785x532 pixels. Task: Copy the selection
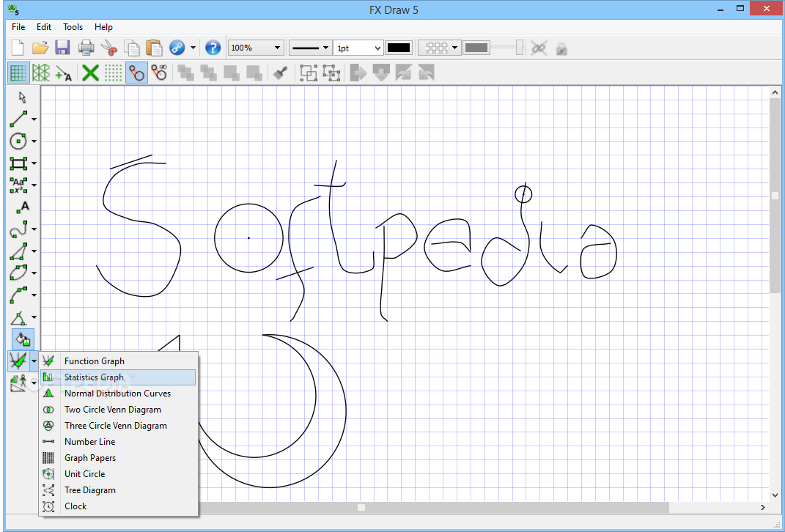(x=132, y=48)
